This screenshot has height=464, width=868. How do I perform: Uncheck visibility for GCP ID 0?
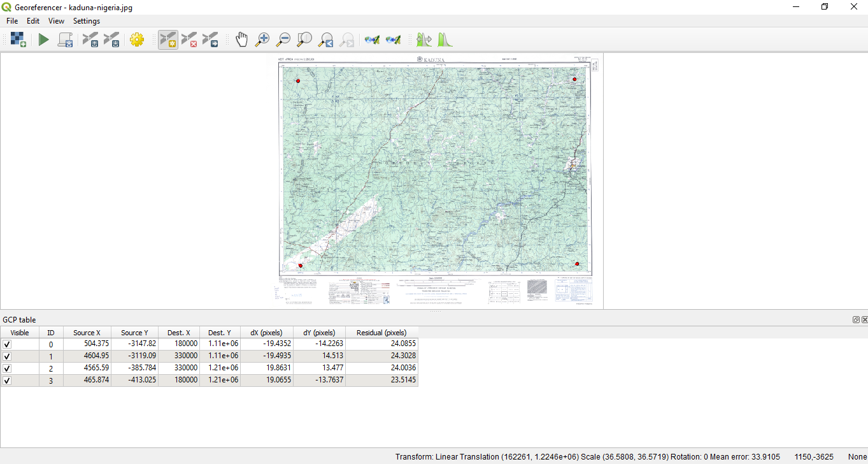(7, 344)
